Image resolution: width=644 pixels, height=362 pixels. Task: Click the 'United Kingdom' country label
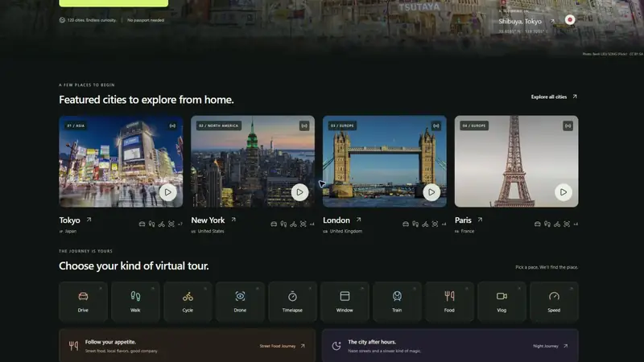coord(346,231)
